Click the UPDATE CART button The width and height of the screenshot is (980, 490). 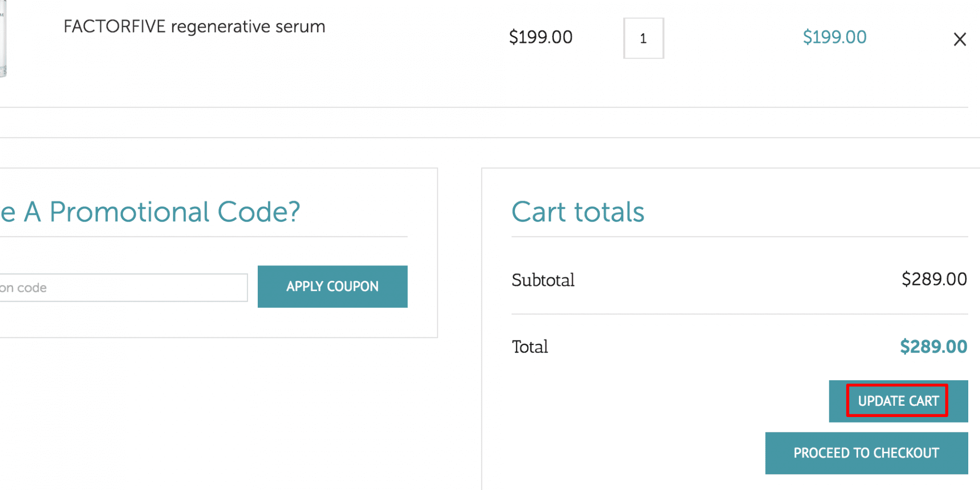click(x=898, y=401)
